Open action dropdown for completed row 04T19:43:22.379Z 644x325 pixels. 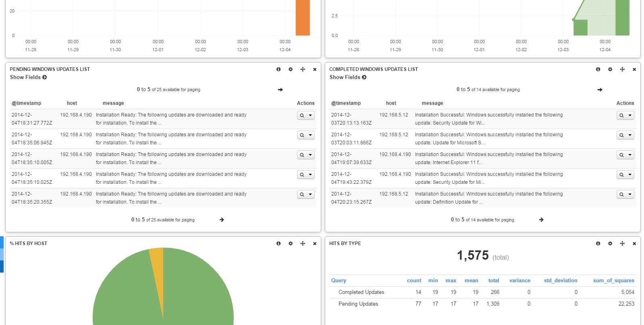coord(630,175)
